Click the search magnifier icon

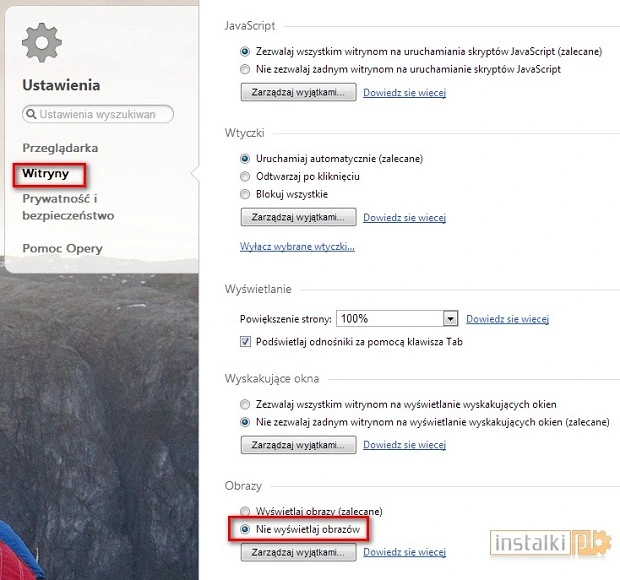tap(31, 114)
